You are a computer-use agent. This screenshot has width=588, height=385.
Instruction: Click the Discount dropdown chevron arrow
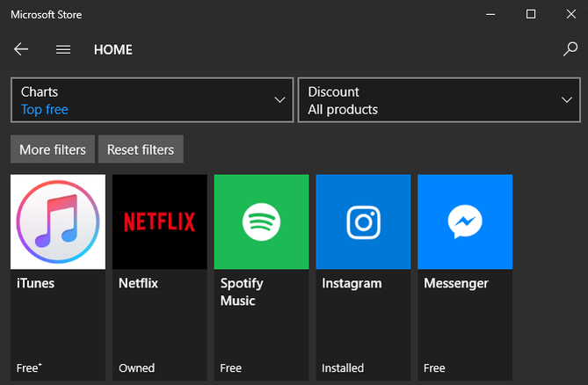click(567, 100)
